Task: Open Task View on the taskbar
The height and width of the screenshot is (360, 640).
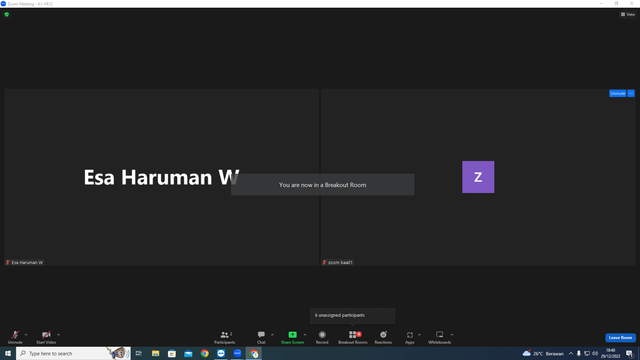Action: (x=139, y=353)
